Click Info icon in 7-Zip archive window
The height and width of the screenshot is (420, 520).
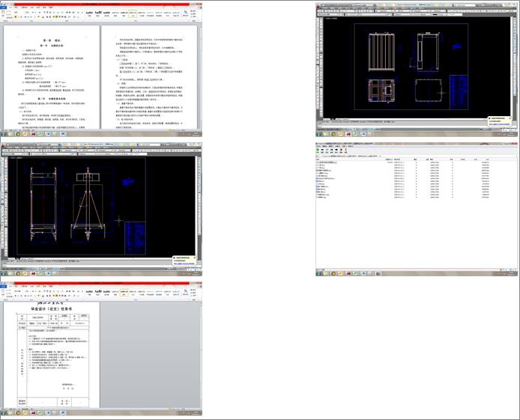pyautogui.click(x=345, y=150)
